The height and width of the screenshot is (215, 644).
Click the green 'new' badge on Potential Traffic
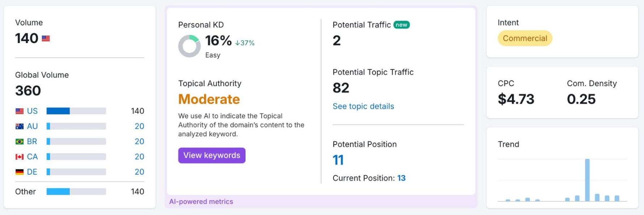[401, 25]
